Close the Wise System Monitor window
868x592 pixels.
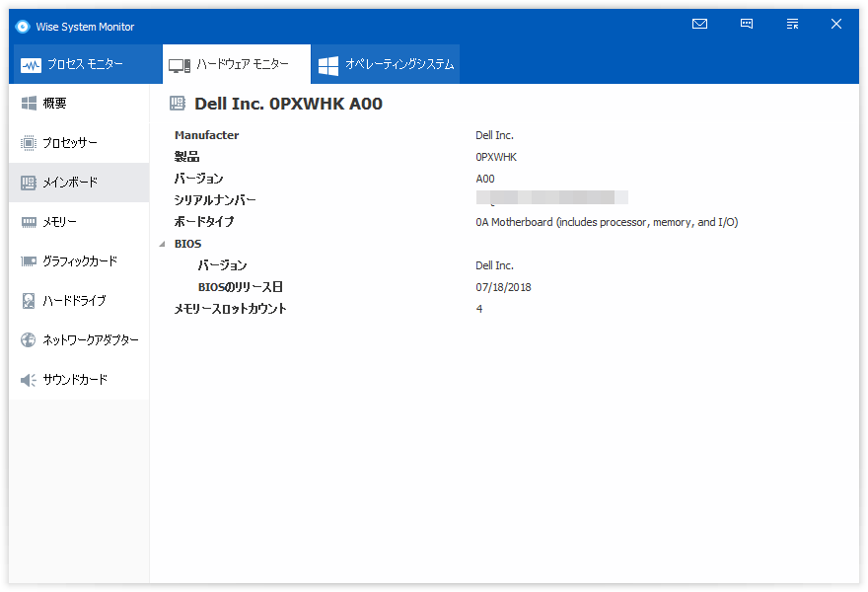[836, 24]
